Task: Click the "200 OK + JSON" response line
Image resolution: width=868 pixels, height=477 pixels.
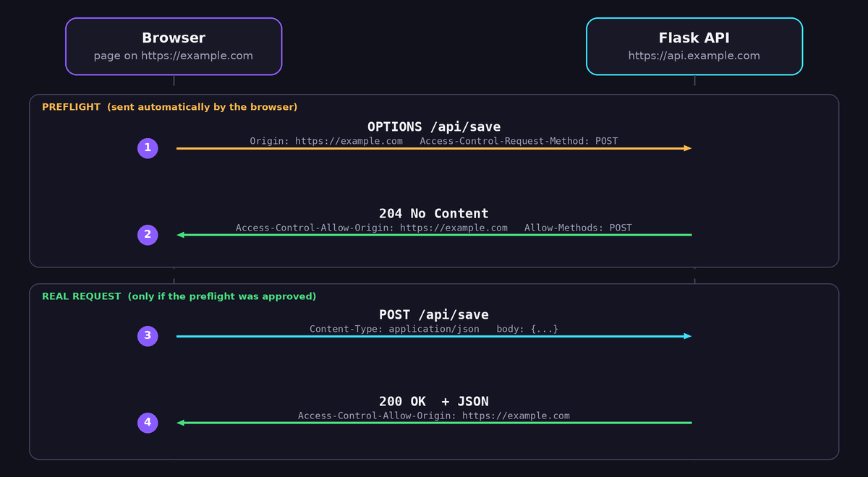Action: (x=434, y=402)
